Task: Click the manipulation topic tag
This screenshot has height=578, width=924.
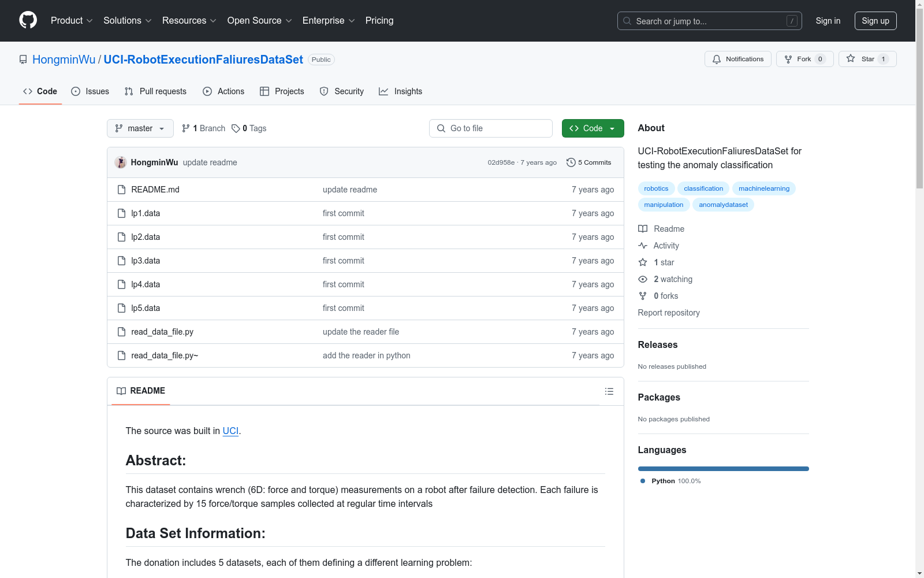Action: point(664,205)
